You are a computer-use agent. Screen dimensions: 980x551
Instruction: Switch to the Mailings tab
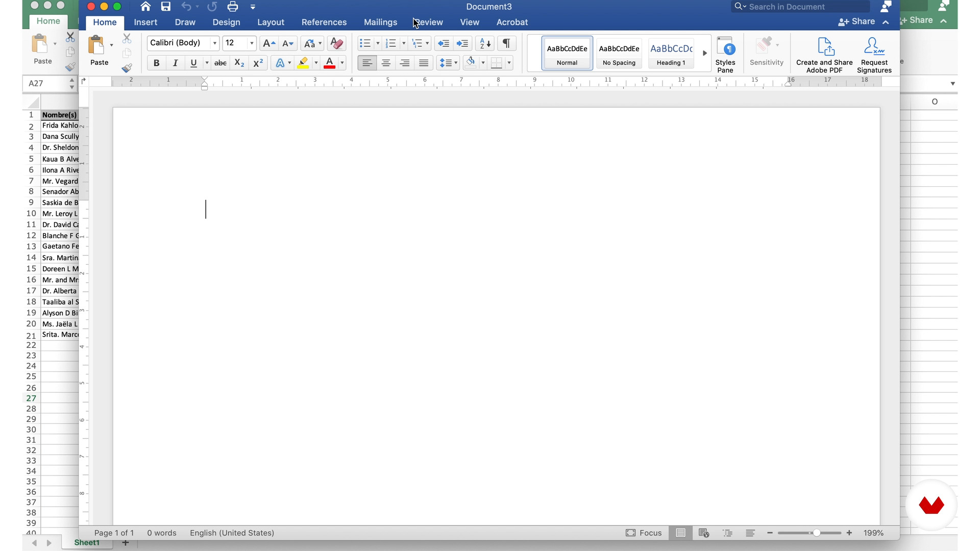pyautogui.click(x=380, y=22)
